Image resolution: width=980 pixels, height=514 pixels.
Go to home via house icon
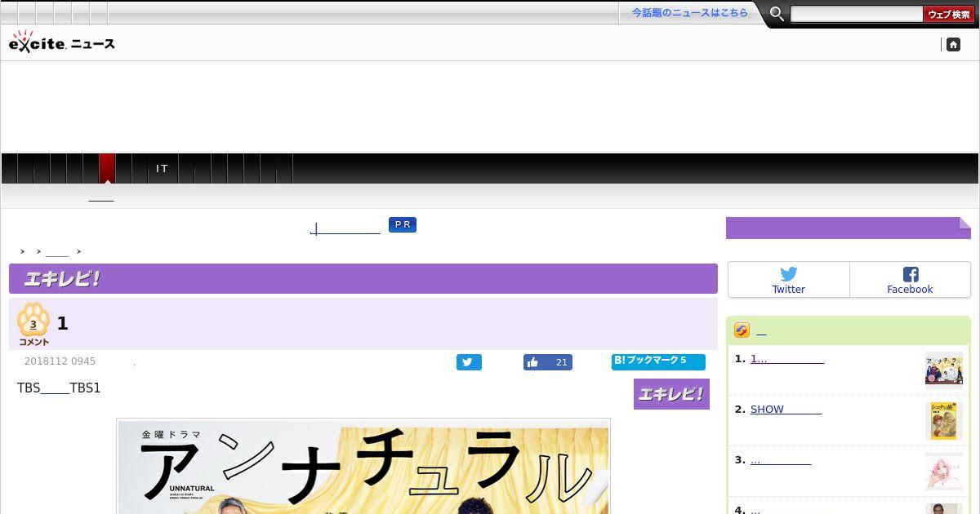click(x=953, y=45)
